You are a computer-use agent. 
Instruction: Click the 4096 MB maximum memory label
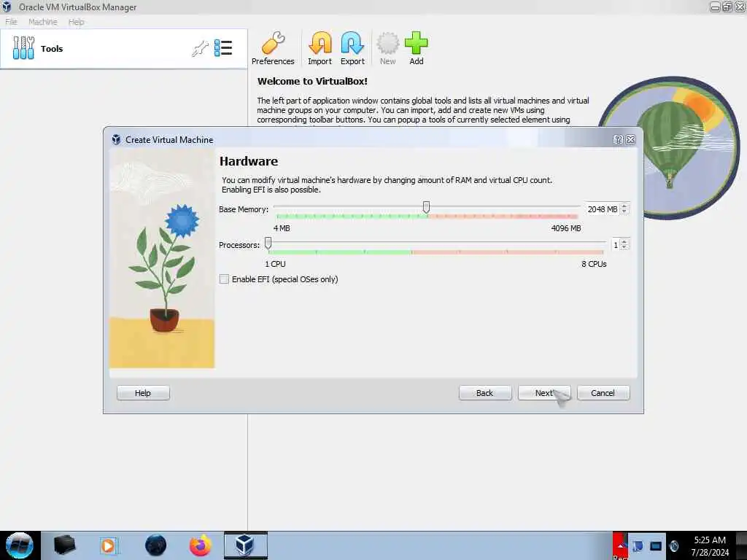coord(566,228)
